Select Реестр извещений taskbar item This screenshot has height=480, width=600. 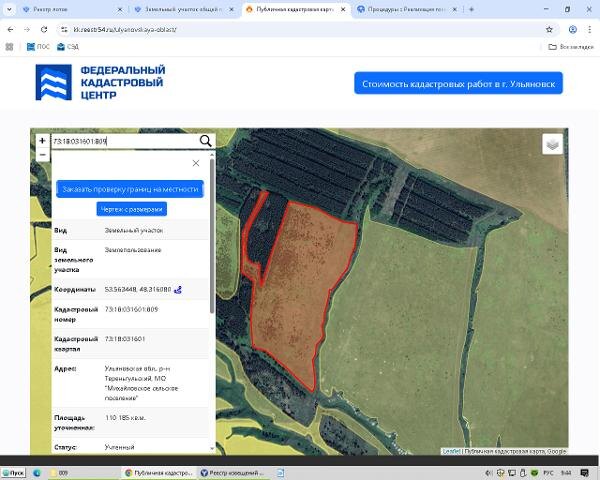pyautogui.click(x=233, y=473)
